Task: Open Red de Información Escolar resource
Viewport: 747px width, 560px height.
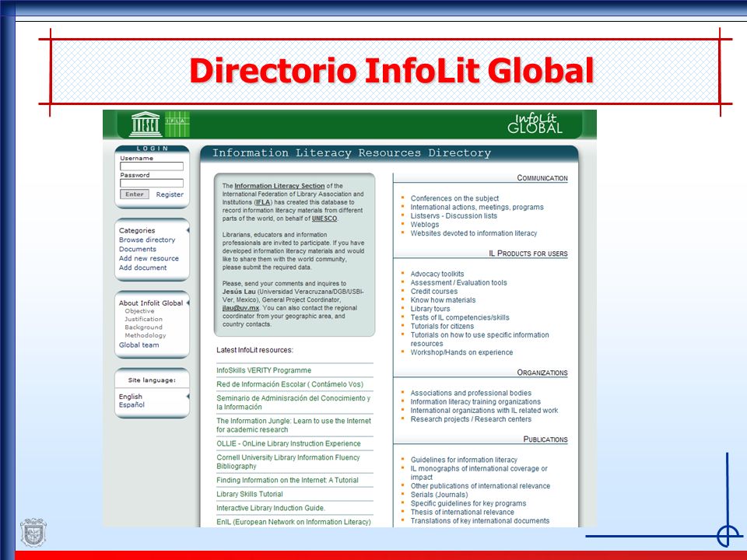Action: pyautogui.click(x=289, y=384)
